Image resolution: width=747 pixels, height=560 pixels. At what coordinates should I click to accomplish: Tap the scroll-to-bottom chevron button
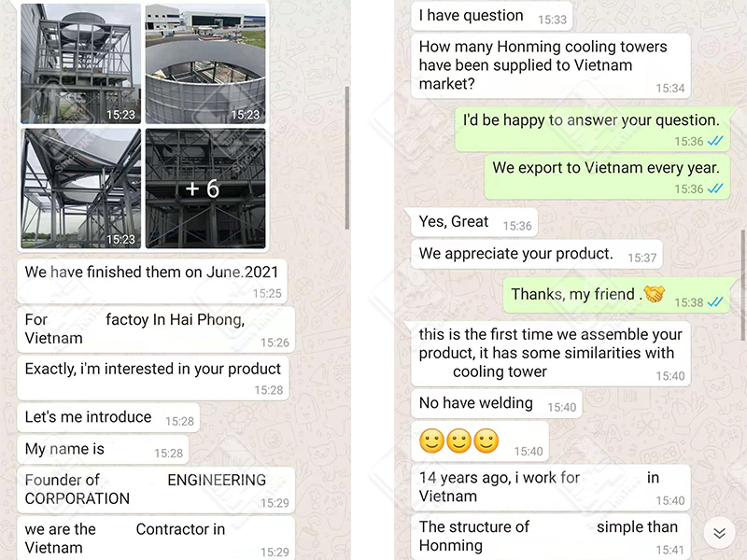[719, 533]
